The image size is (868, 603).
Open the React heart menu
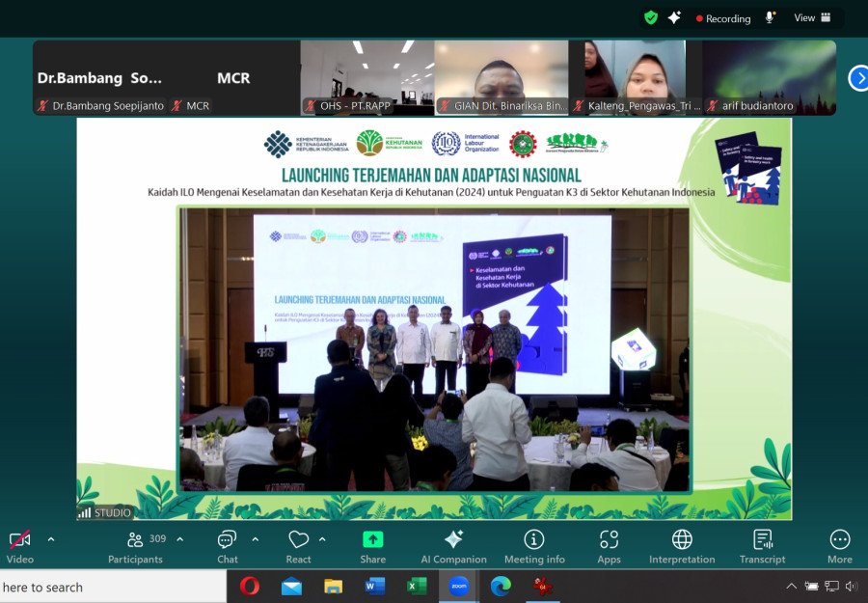pos(298,546)
